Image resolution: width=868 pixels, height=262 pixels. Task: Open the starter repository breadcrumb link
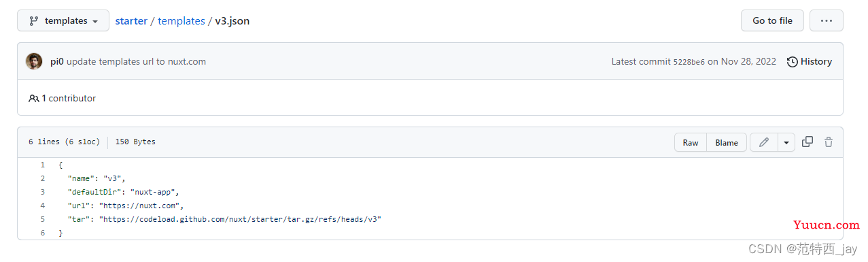coord(131,21)
